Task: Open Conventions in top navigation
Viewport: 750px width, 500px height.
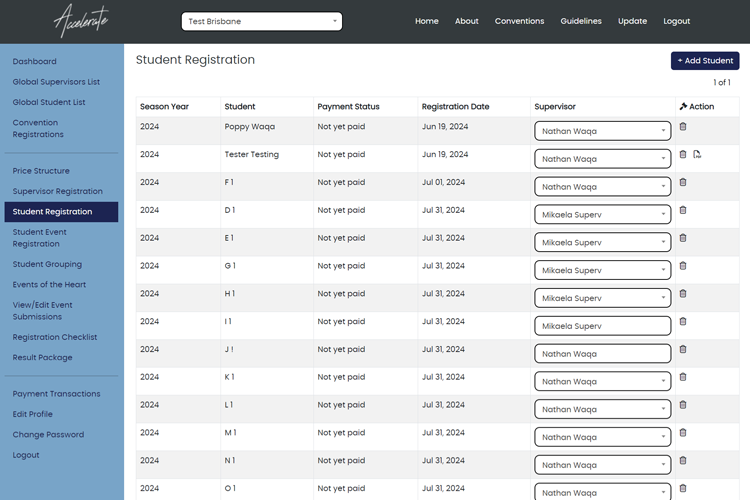Action: [519, 21]
